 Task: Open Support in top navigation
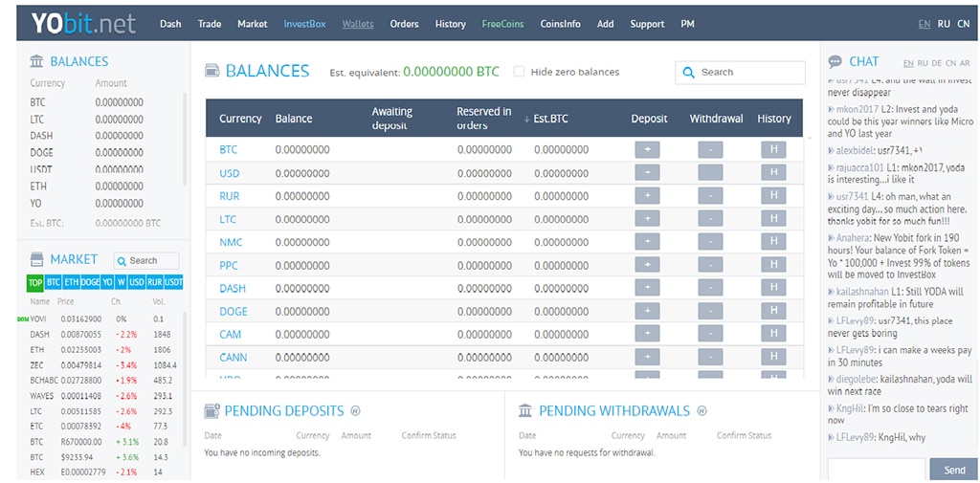tap(647, 24)
